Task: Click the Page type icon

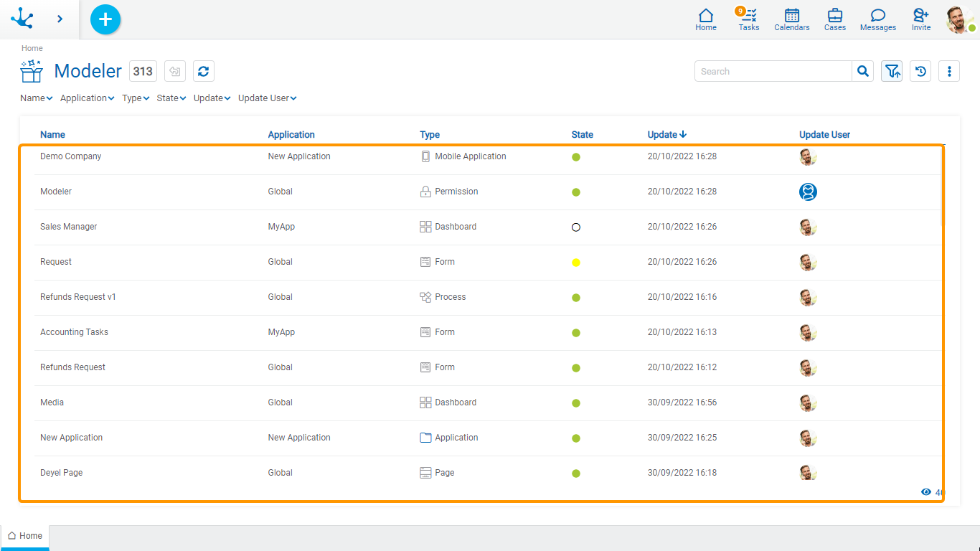Action: tap(425, 473)
